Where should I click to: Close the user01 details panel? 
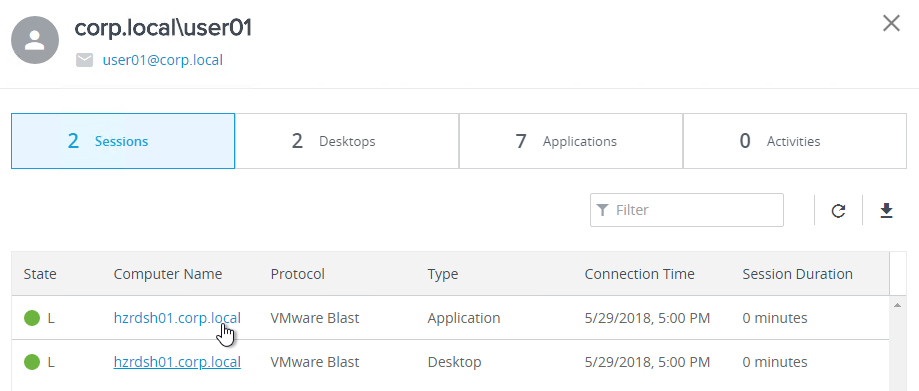point(891,24)
